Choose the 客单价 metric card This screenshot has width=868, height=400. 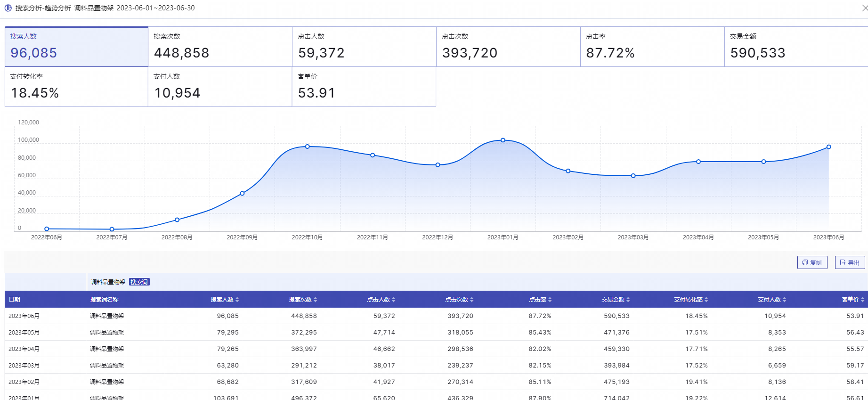point(364,87)
